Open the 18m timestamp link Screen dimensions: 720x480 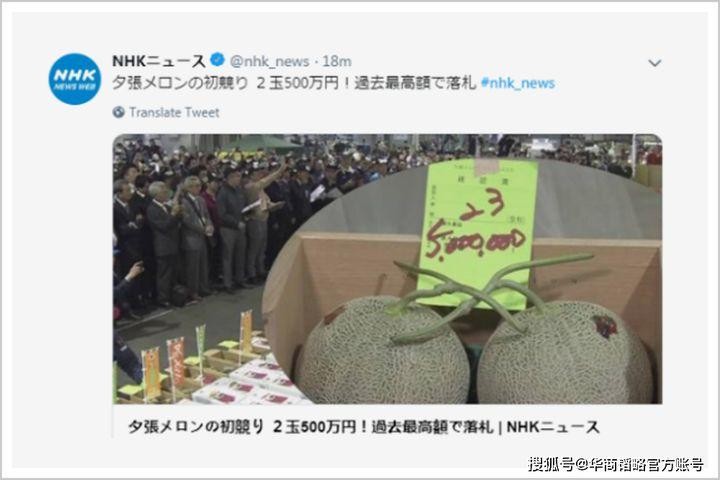tap(337, 61)
